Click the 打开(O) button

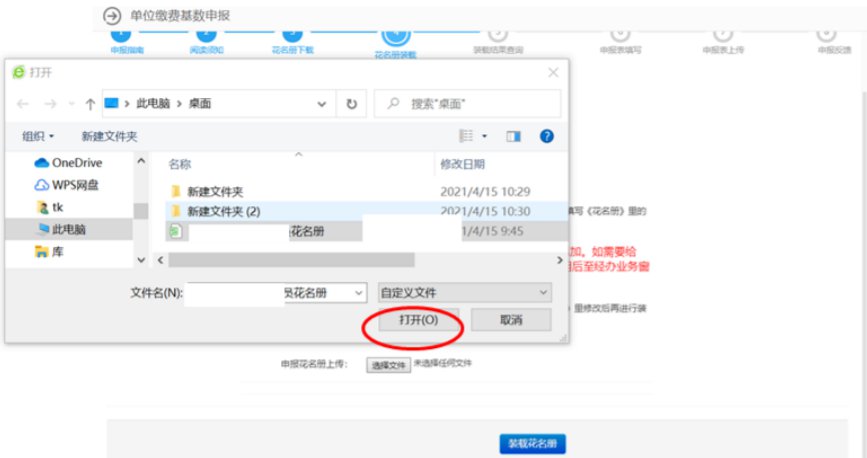pos(419,320)
